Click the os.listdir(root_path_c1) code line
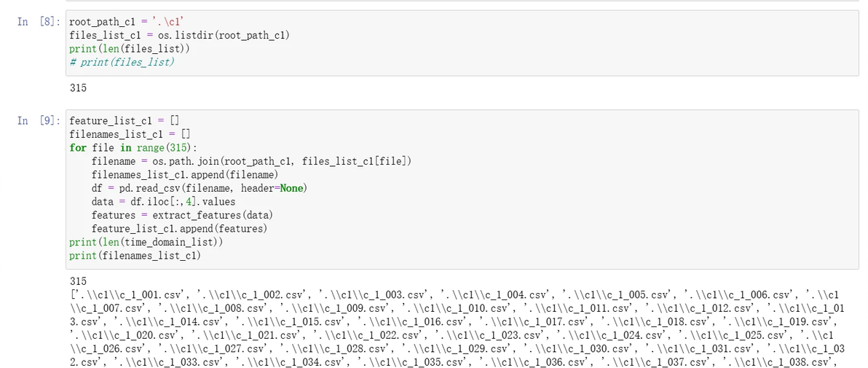 [179, 36]
